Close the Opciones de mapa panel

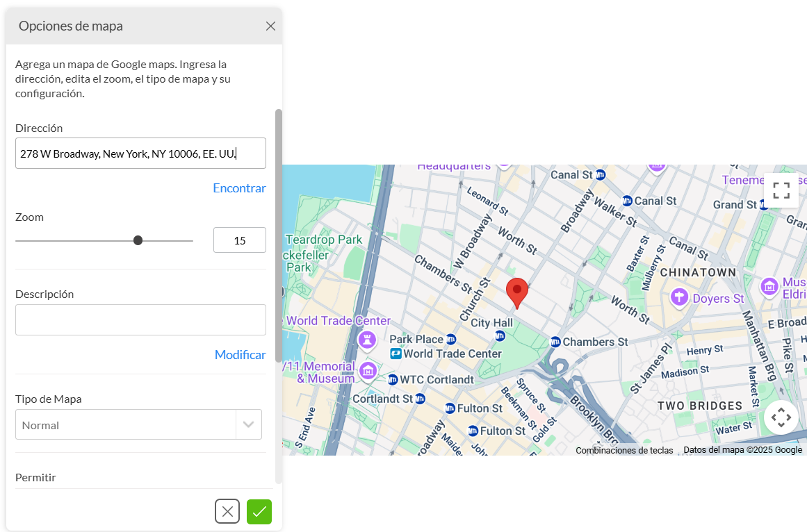coord(270,26)
